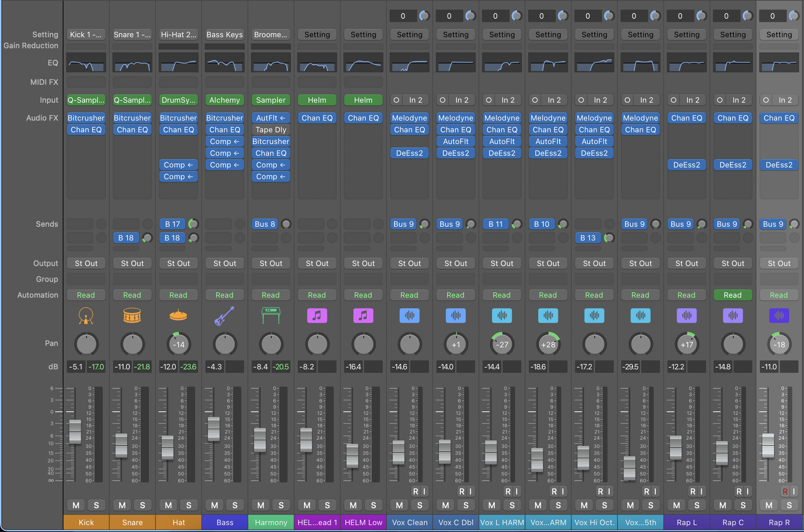Click the Rap R waveform track icon
The width and height of the screenshot is (804, 532).
pos(779,316)
